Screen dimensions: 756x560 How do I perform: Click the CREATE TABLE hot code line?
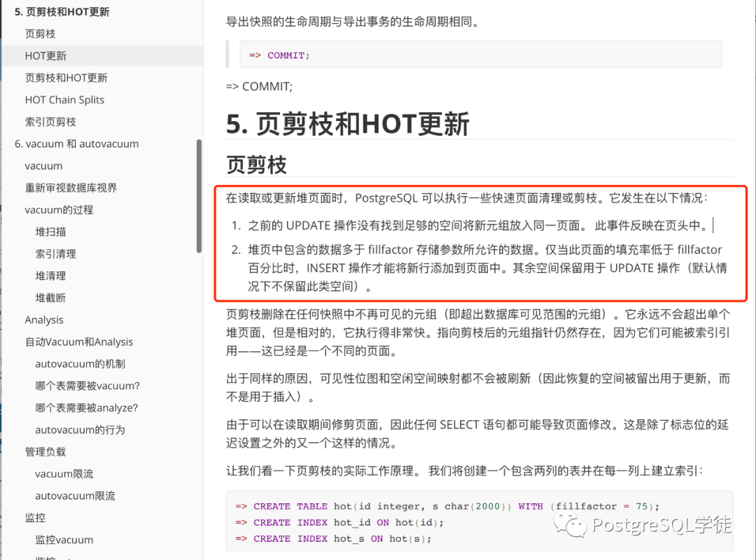pyautogui.click(x=447, y=507)
